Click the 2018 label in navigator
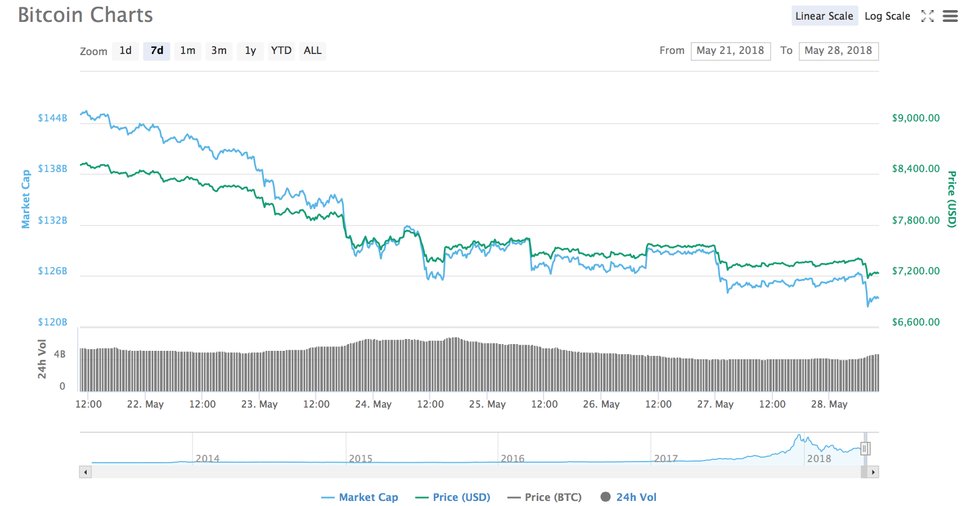The height and width of the screenshot is (506, 980). click(x=819, y=459)
